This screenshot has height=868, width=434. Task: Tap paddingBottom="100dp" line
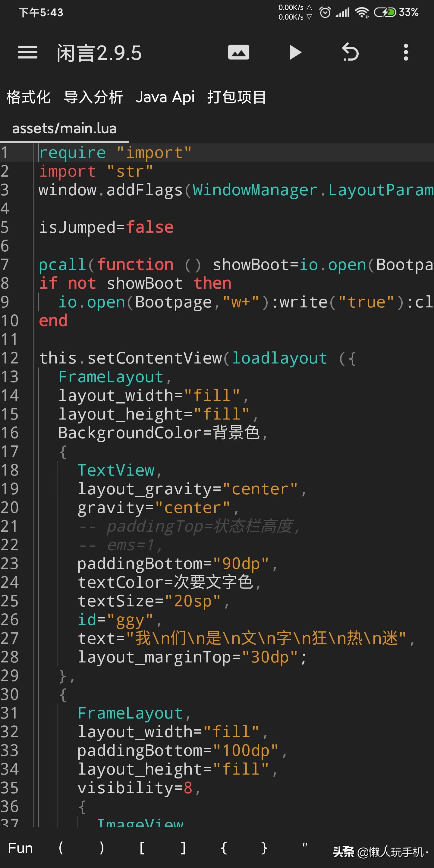(183, 750)
